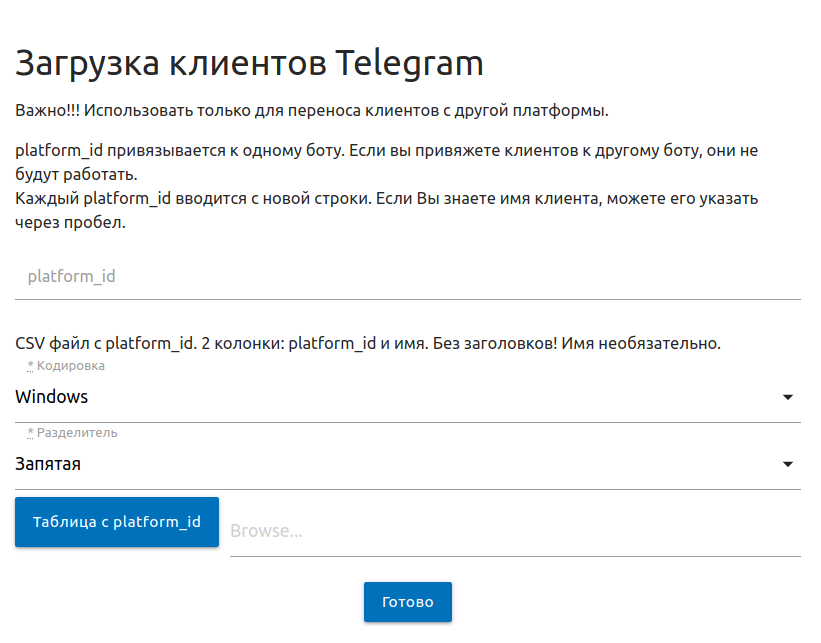This screenshot has width=821, height=643.
Task: Click the word Telegram in the title
Action: (409, 64)
